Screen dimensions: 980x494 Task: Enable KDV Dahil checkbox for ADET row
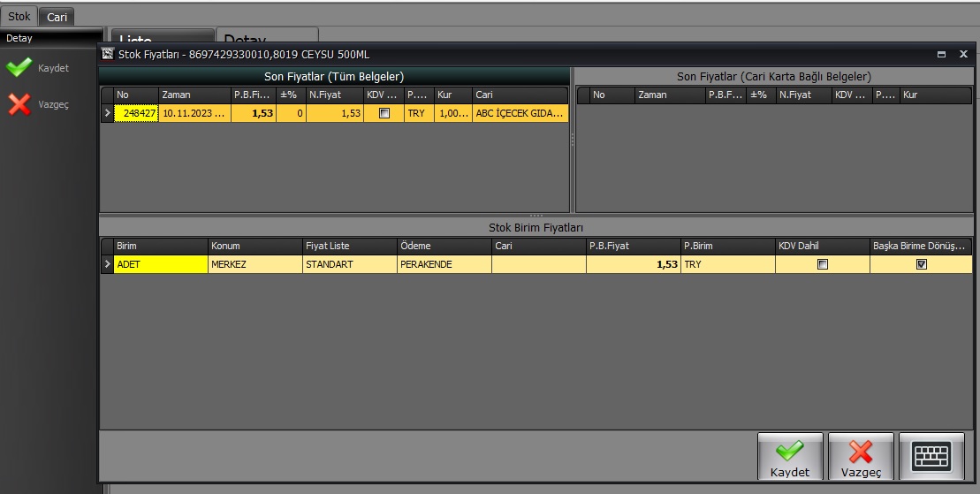(x=822, y=264)
